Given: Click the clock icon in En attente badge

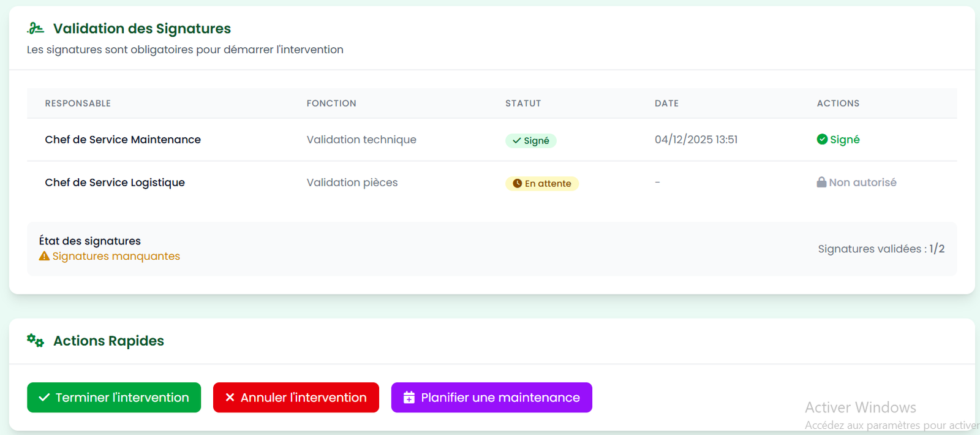Looking at the screenshot, I should point(517,184).
